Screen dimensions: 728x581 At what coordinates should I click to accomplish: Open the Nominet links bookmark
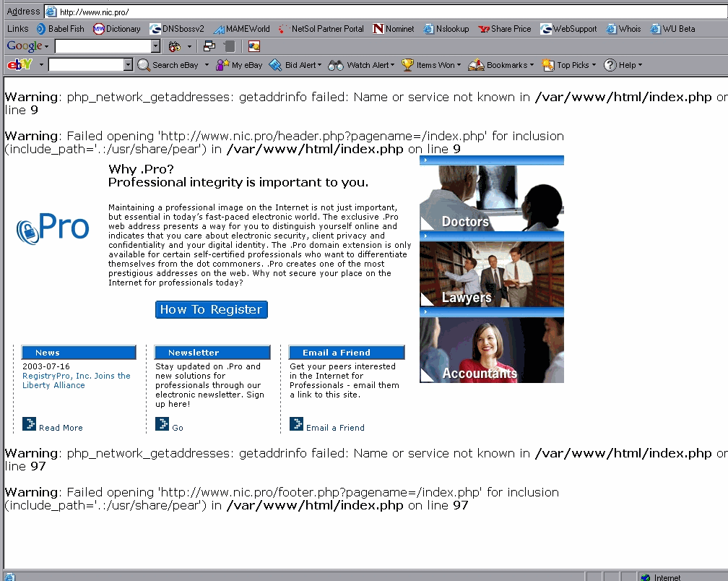pyautogui.click(x=393, y=29)
